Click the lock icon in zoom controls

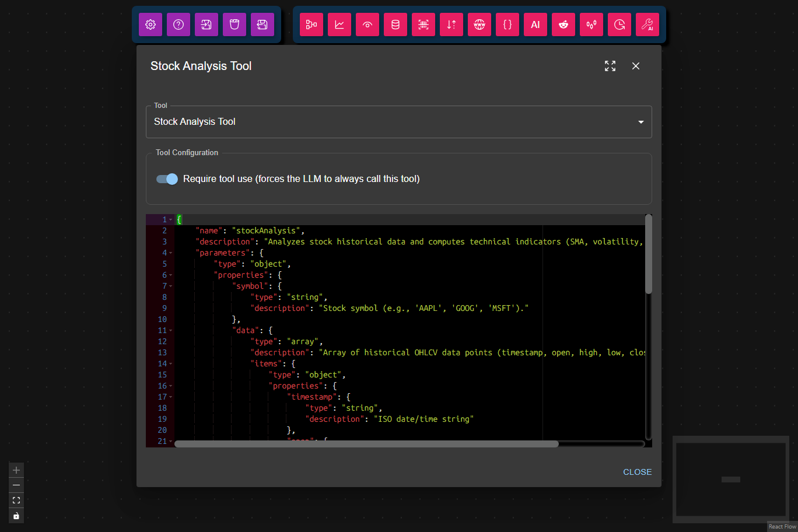tap(16, 515)
